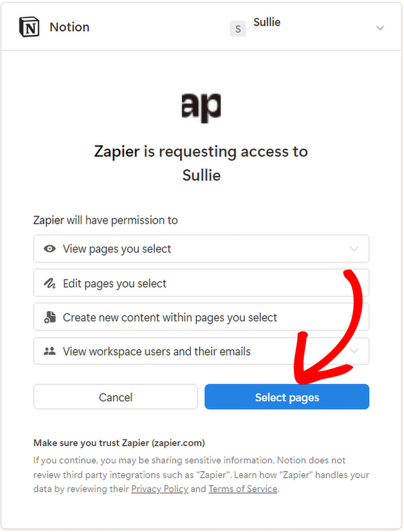Expand View workspace users and emails chevron
This screenshot has height=532, width=404.
[354, 351]
